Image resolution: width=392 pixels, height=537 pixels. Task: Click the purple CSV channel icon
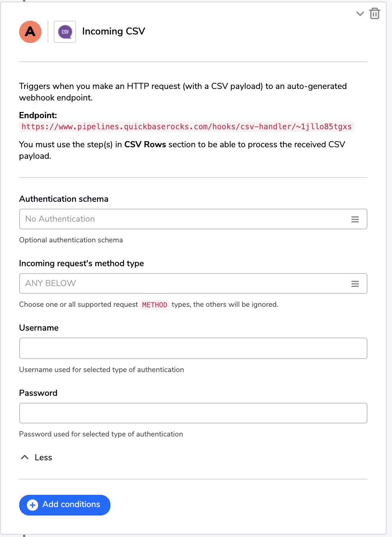click(65, 32)
